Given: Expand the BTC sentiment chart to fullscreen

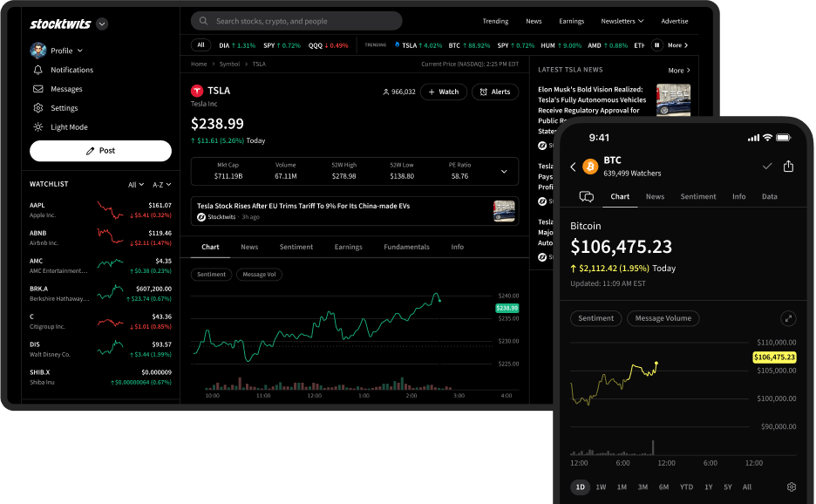Looking at the screenshot, I should coord(788,318).
